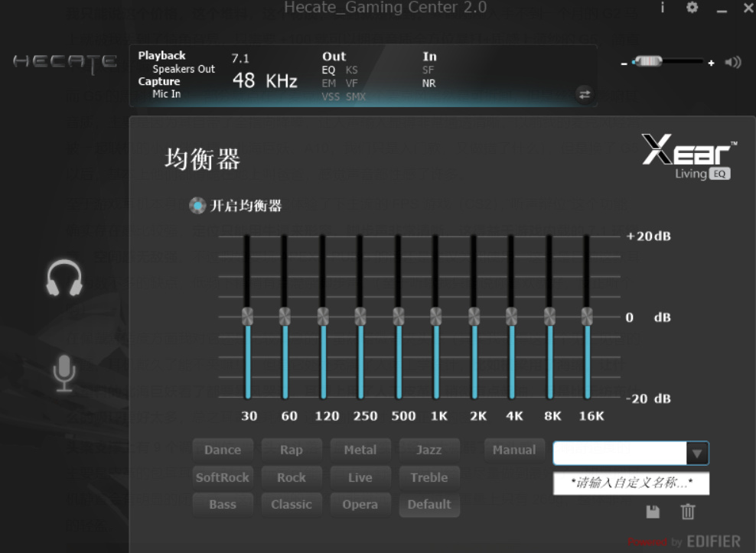Viewport: 756px width, 553px height.
Task: Click the 7.1 channel configuration label
Action: click(x=240, y=59)
